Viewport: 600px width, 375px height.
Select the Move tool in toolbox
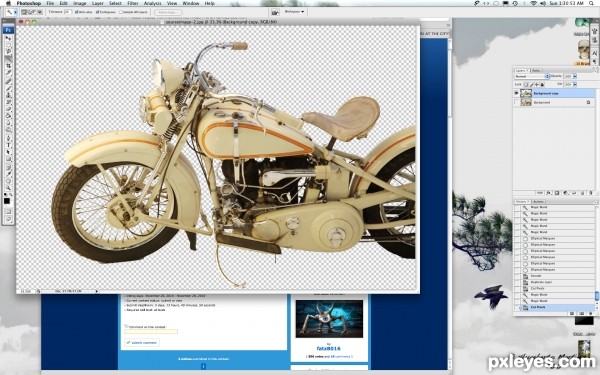(8, 38)
